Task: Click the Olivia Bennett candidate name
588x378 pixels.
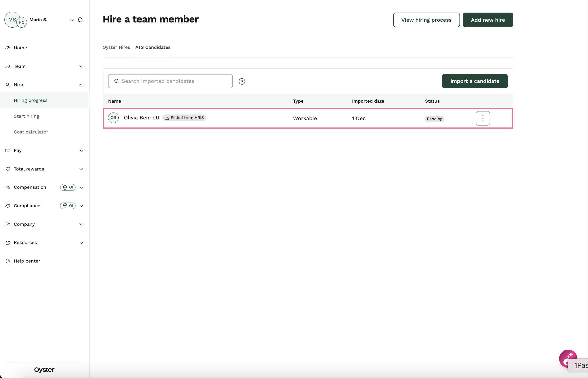Action: click(142, 118)
